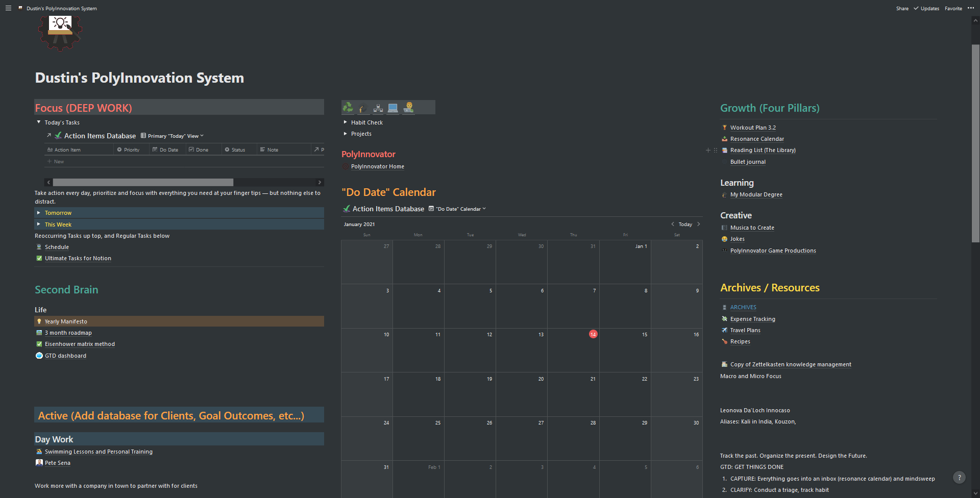The image size is (980, 498).
Task: Open the help question mark button
Action: pyautogui.click(x=959, y=478)
